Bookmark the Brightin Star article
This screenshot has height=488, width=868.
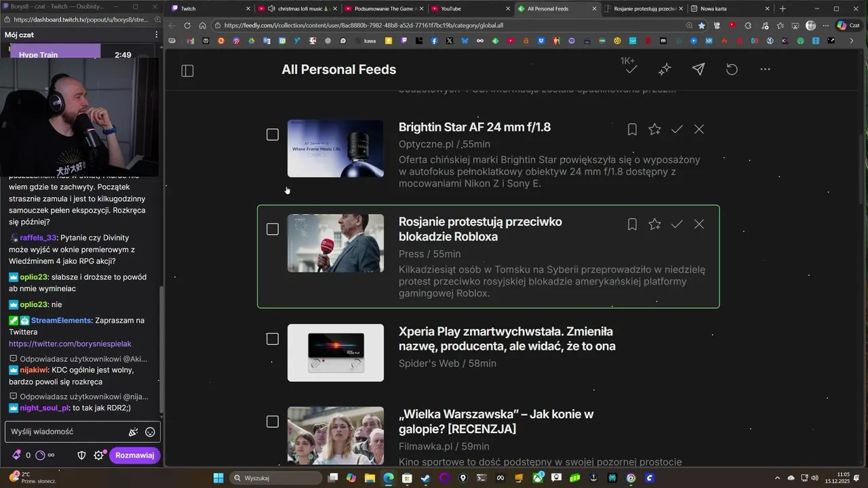tap(632, 129)
